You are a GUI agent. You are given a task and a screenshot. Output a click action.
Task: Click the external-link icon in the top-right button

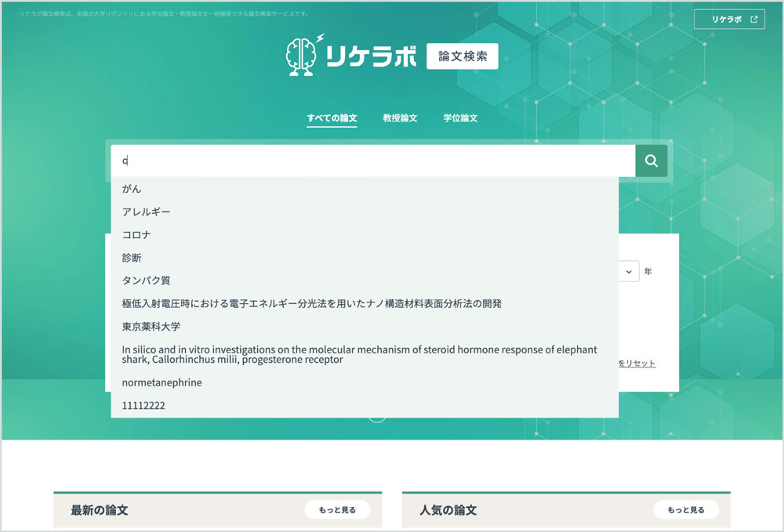point(754,20)
